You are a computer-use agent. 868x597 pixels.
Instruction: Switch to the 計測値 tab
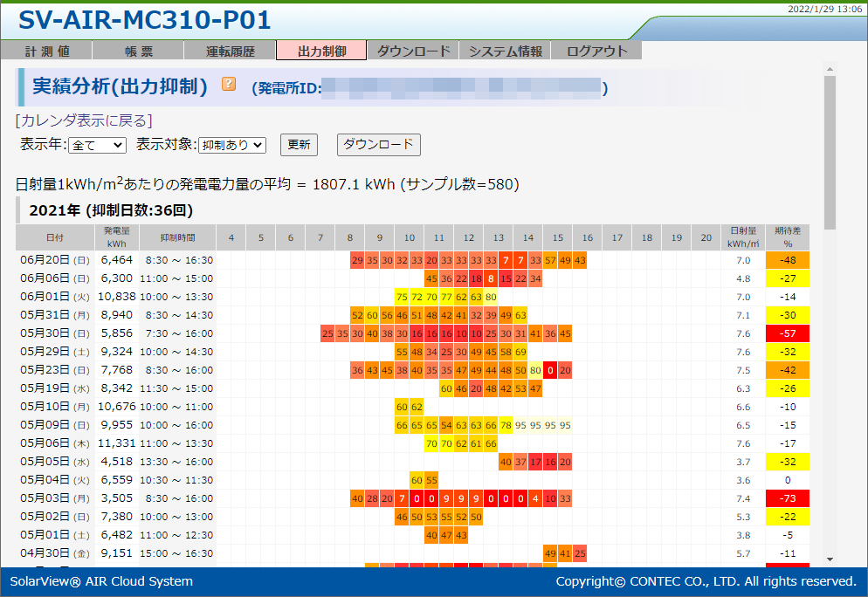point(46,51)
